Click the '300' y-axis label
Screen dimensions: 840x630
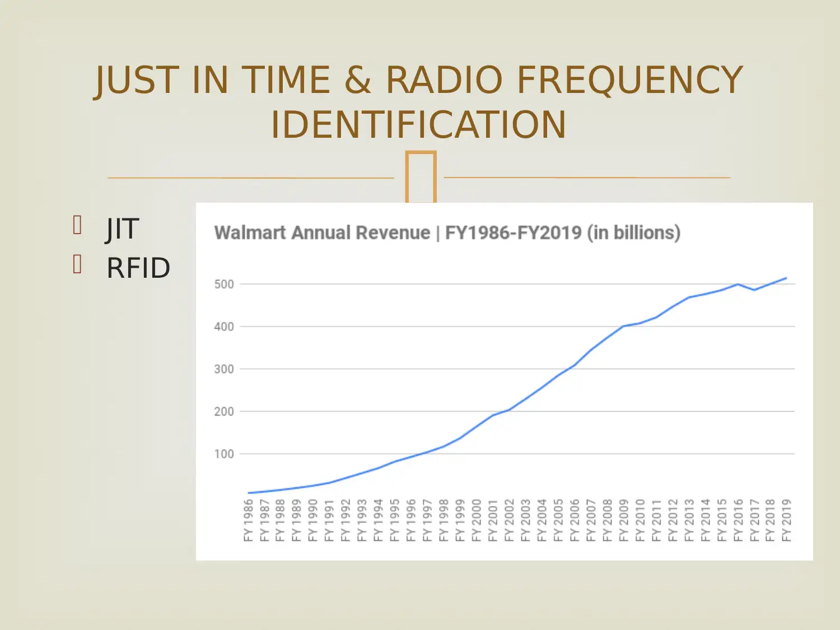pos(224,370)
